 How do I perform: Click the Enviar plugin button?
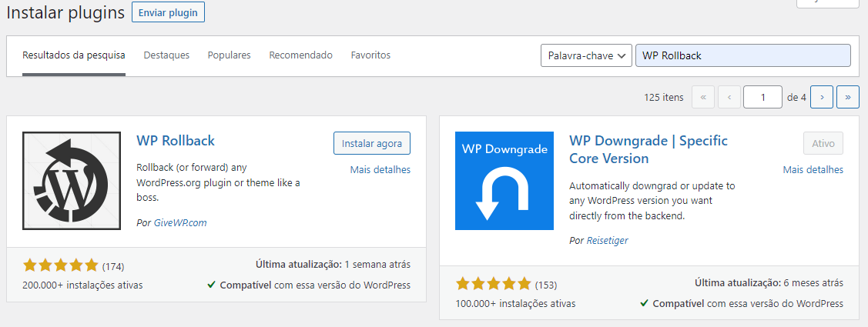tap(168, 13)
